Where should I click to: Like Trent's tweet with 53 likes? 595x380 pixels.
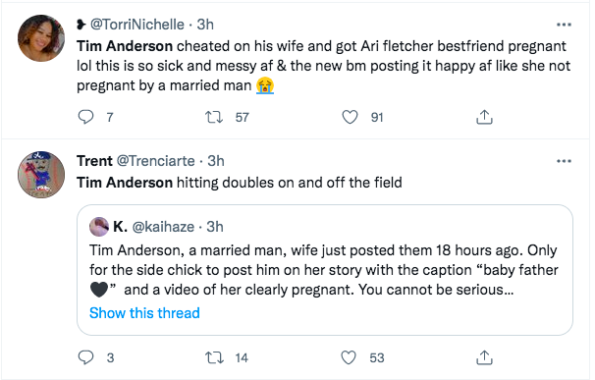coord(349,357)
